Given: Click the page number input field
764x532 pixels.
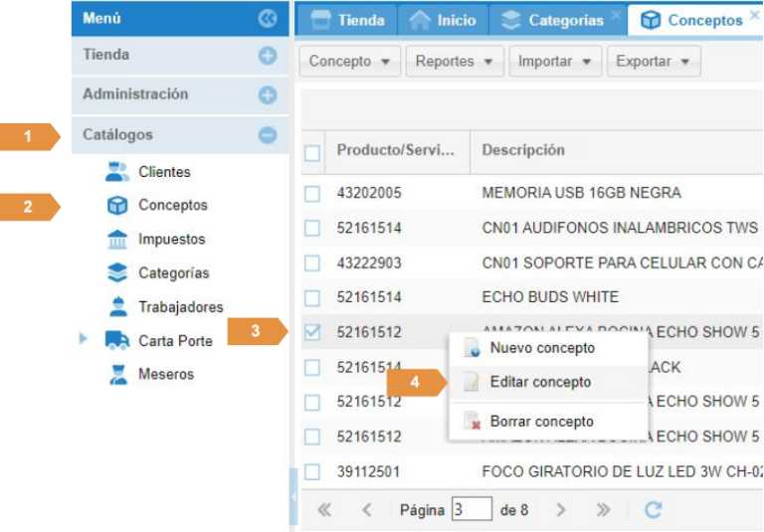Looking at the screenshot, I should [471, 510].
